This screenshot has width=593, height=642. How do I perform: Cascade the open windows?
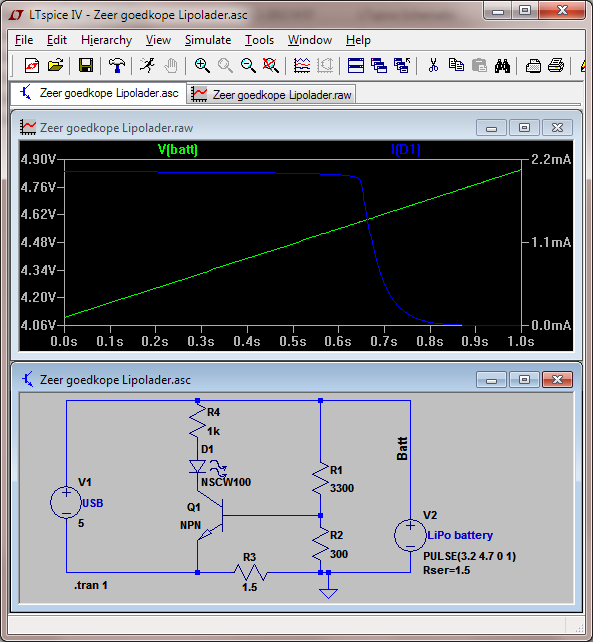[379, 66]
